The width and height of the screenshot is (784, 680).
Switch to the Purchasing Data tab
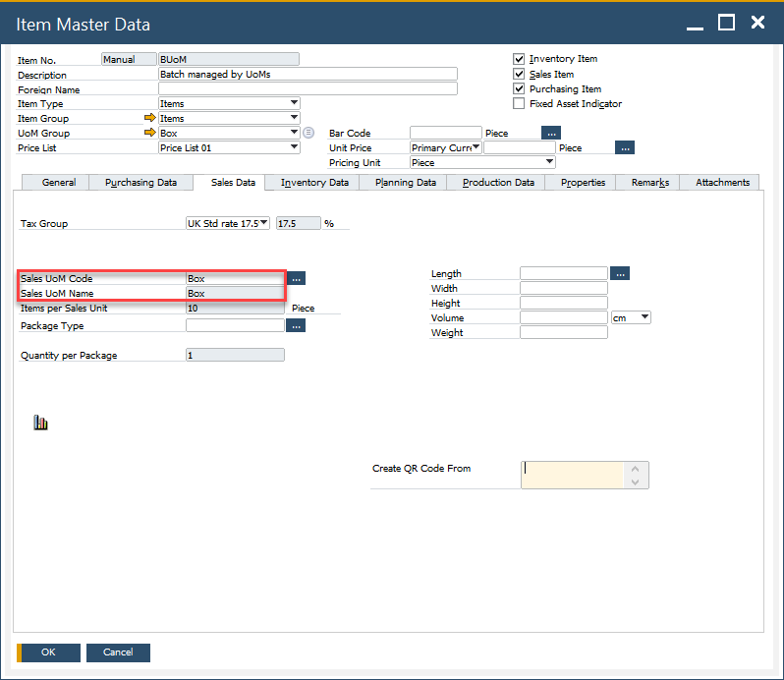(140, 183)
